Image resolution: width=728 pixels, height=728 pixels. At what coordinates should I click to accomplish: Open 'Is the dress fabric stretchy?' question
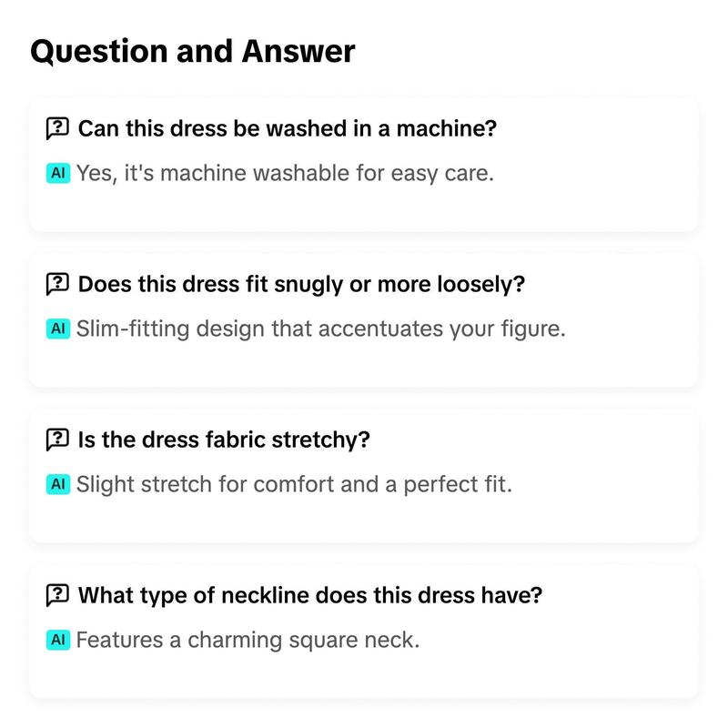coord(224,440)
